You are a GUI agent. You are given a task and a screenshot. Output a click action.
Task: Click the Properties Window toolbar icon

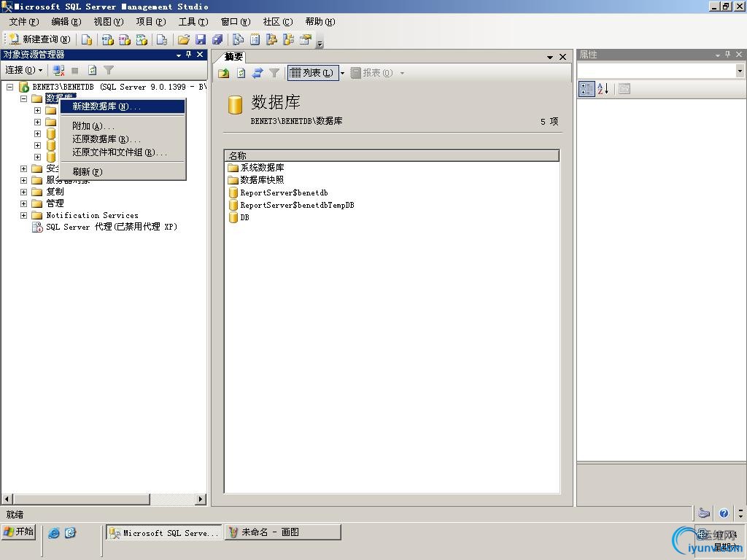[x=306, y=39]
